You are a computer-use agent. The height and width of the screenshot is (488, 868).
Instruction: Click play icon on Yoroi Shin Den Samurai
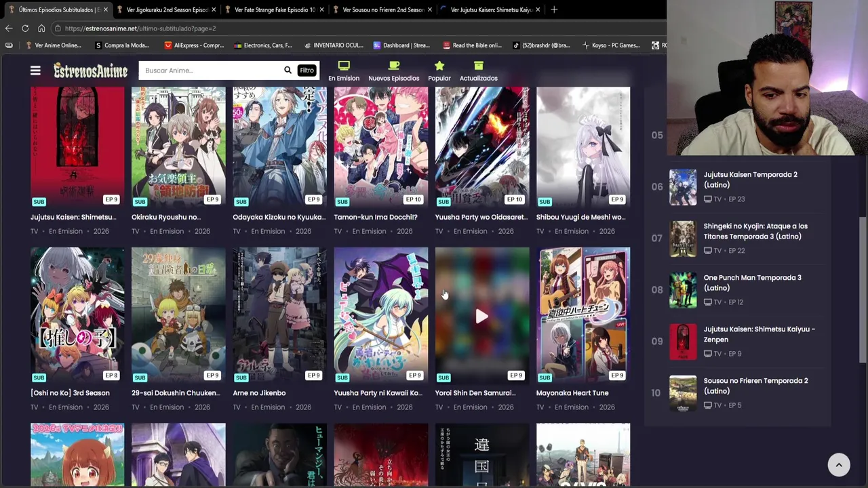(481, 317)
